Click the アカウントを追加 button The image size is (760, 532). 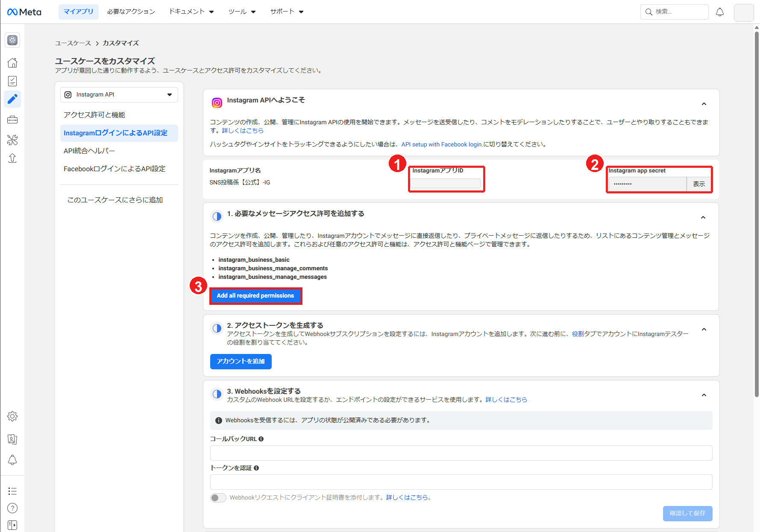point(241,361)
